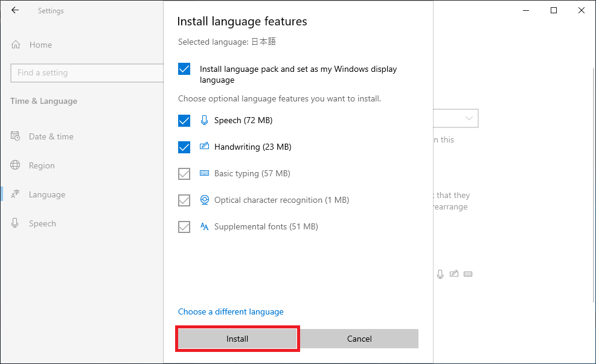This screenshot has width=596, height=364.
Task: Click Time & Language heading text
Action: [43, 101]
